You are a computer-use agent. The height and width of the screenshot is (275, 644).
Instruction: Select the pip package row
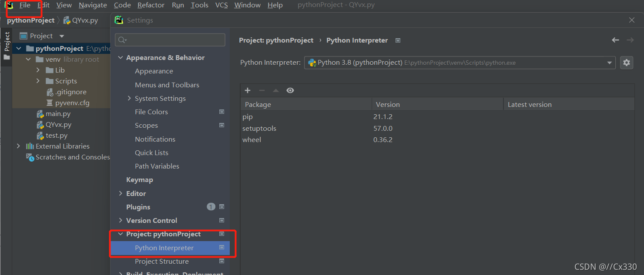[x=437, y=117]
